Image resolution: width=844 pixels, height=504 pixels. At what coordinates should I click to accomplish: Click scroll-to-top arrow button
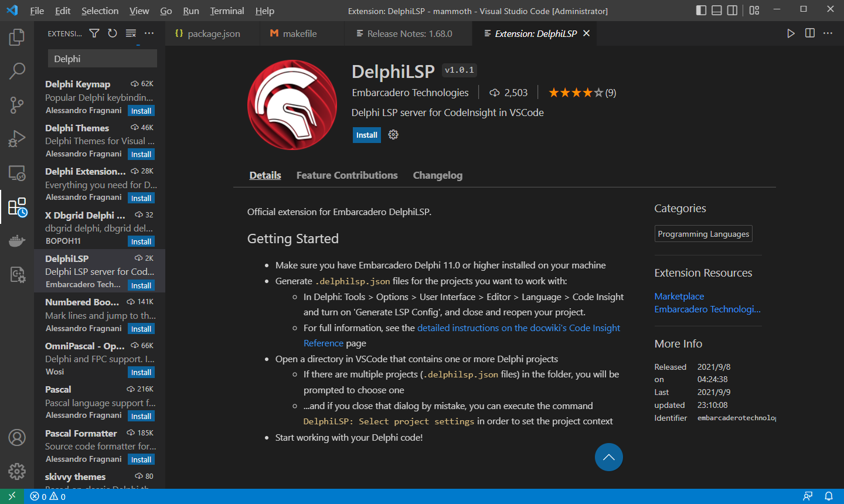click(608, 457)
